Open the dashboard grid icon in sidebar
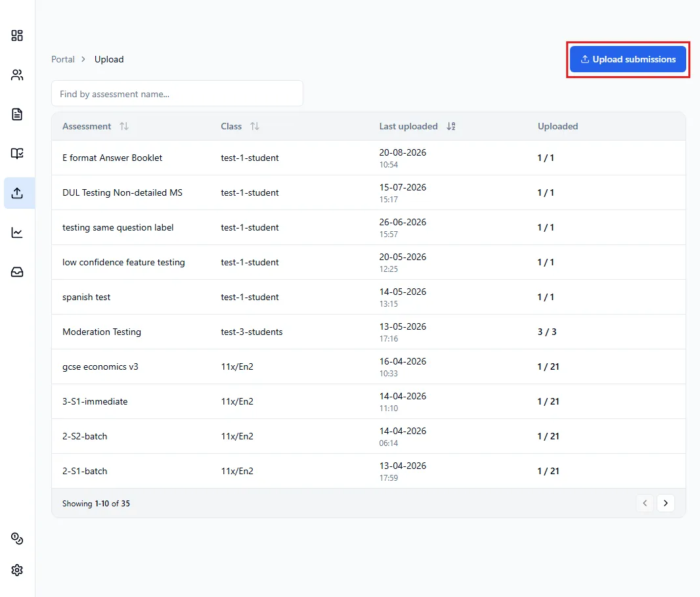Viewport: 700px width, 597px height. point(17,35)
